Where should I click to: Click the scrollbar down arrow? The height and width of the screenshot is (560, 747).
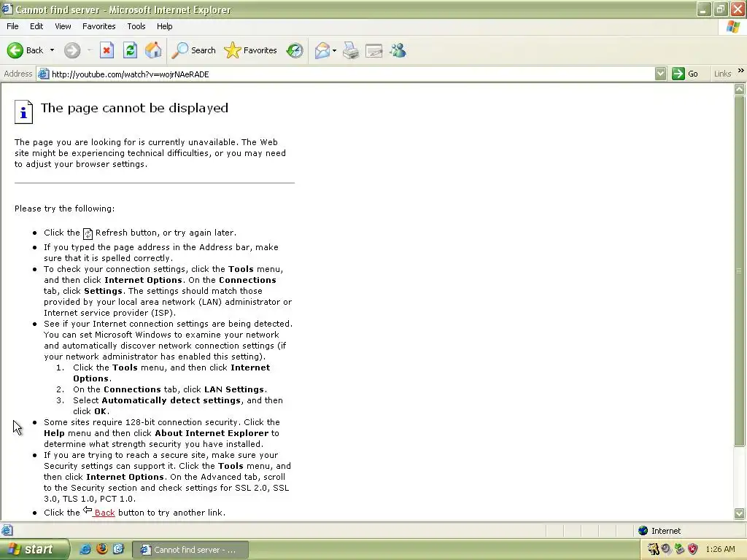coord(740,513)
